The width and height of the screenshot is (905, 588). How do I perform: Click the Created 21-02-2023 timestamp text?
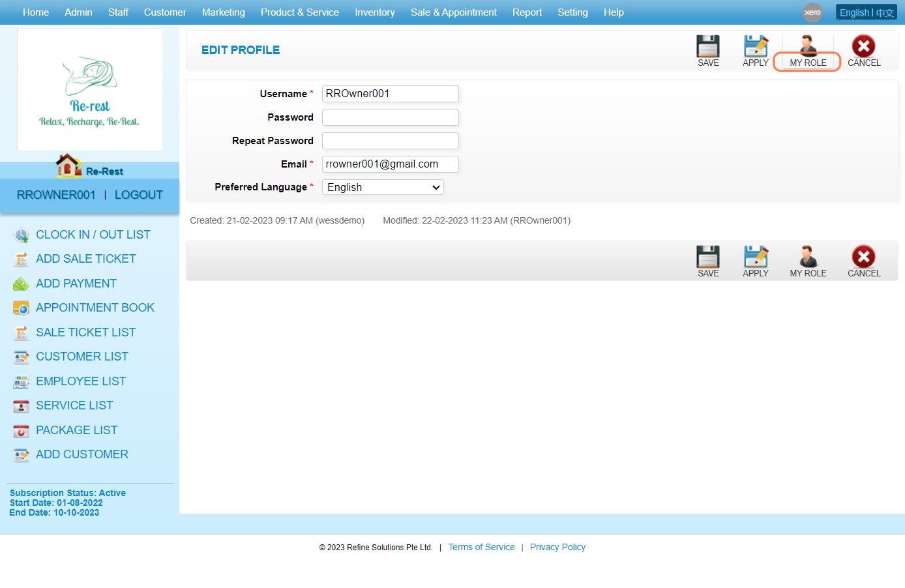pyautogui.click(x=277, y=220)
